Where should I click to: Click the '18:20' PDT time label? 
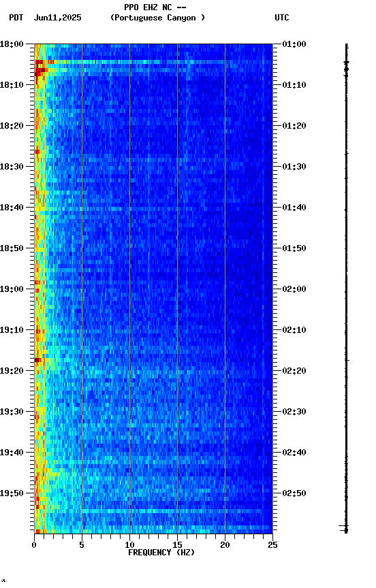click(x=12, y=126)
